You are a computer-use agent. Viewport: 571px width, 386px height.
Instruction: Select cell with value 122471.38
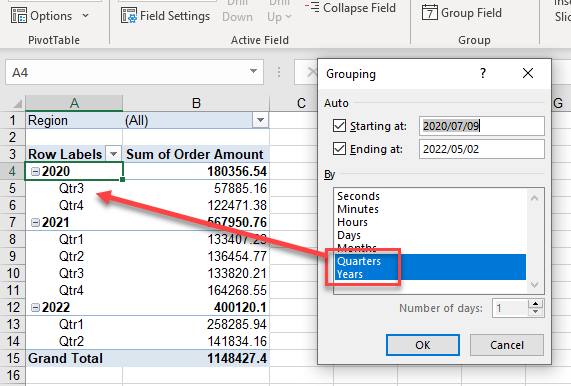[196, 205]
